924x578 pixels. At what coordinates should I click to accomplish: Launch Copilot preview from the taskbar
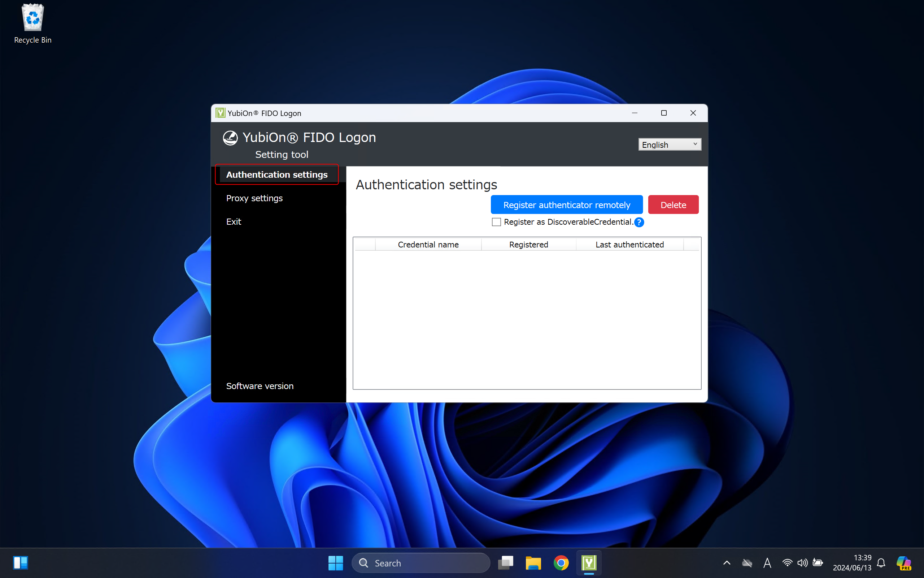904,563
